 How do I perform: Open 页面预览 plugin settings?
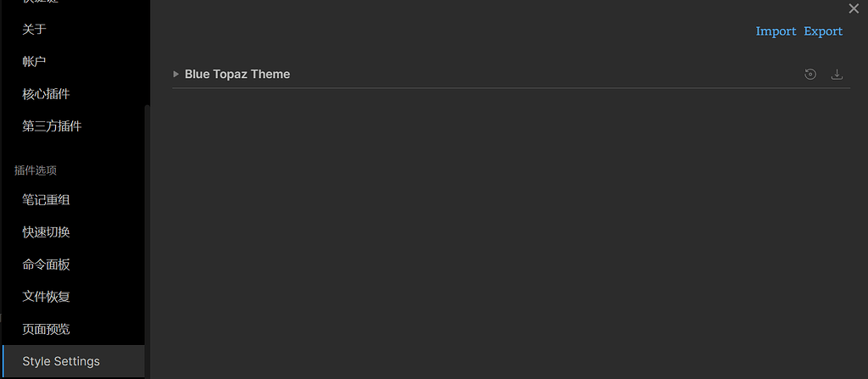tap(46, 329)
